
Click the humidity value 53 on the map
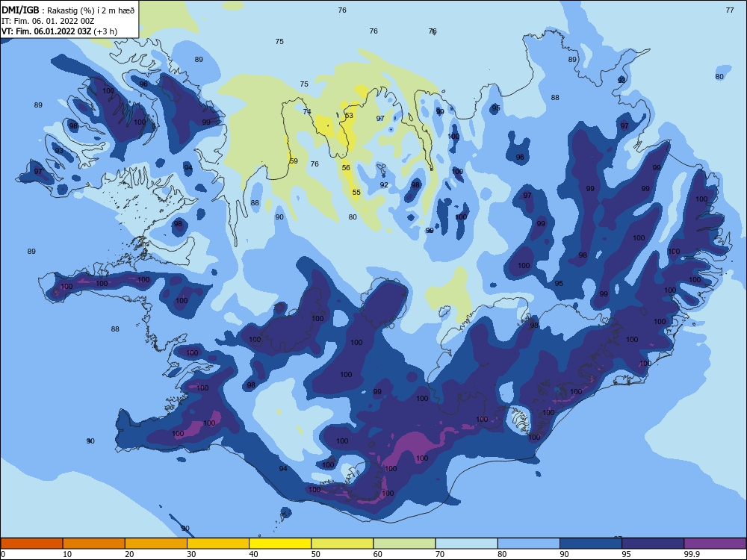[x=349, y=115]
